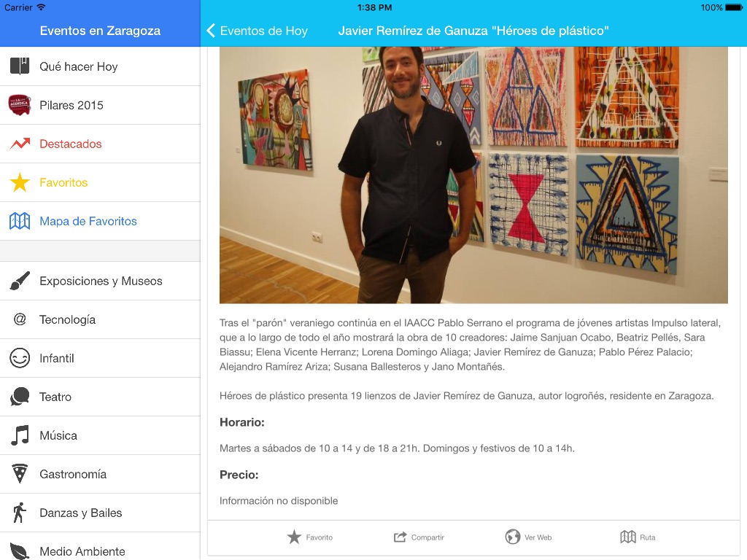Open Pilares 2015 section

(x=71, y=105)
